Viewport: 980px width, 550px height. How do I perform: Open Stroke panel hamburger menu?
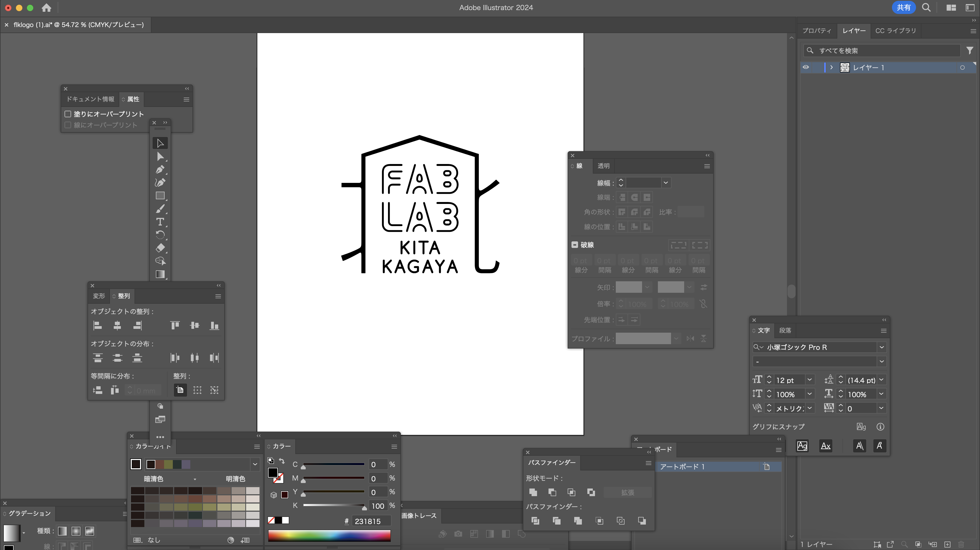pos(707,166)
